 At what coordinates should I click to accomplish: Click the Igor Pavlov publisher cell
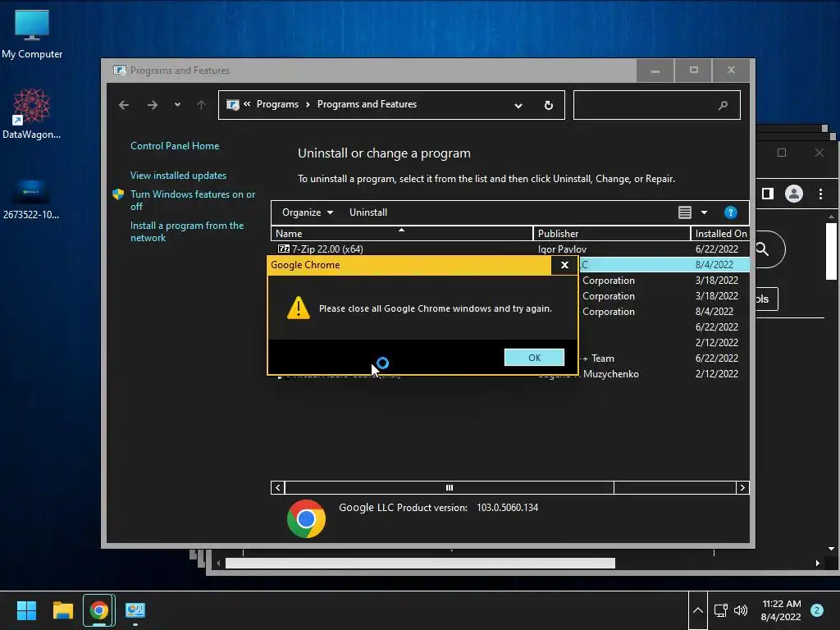(x=562, y=249)
